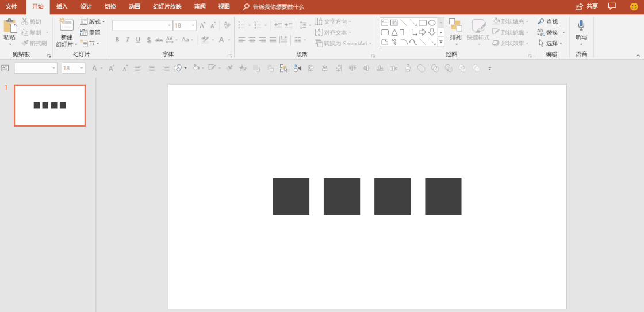The height and width of the screenshot is (312, 644).
Task: Click the Arrange (排列) icon
Action: coord(455,26)
